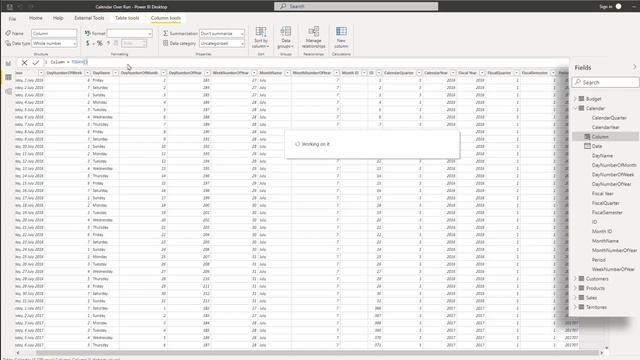Open DayNumberOfWeek column filter arrow

point(87,73)
